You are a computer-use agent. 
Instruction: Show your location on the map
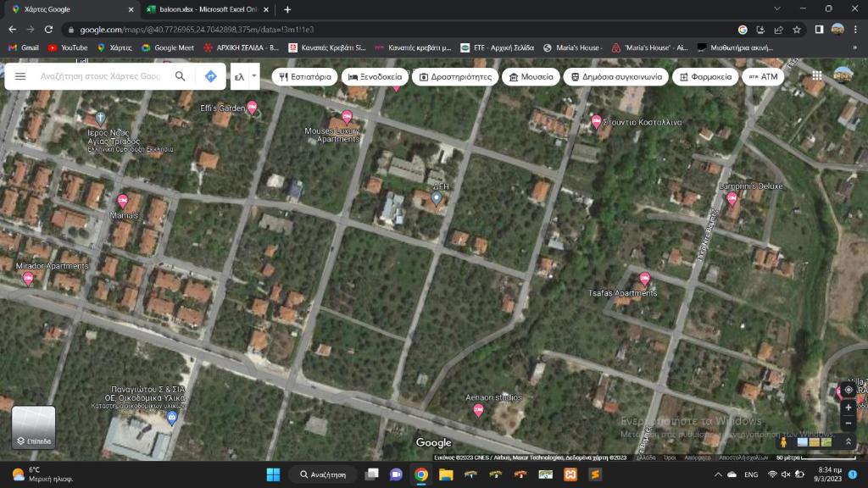(x=848, y=390)
